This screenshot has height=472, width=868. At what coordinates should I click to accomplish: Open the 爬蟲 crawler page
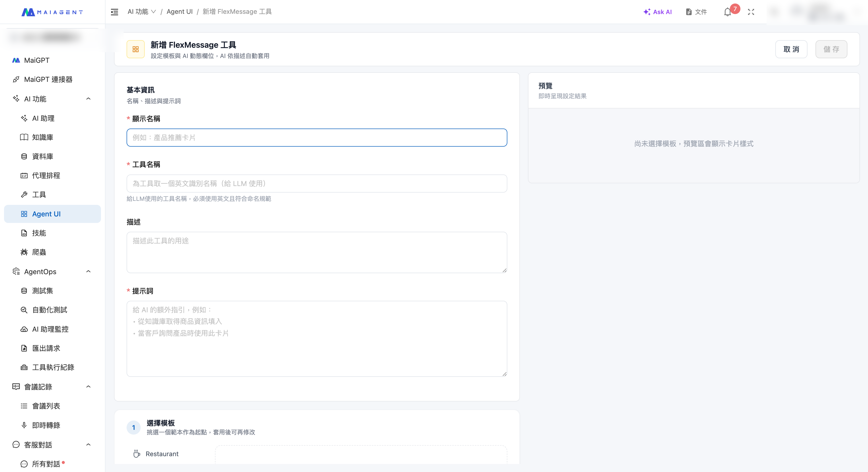tap(52, 252)
